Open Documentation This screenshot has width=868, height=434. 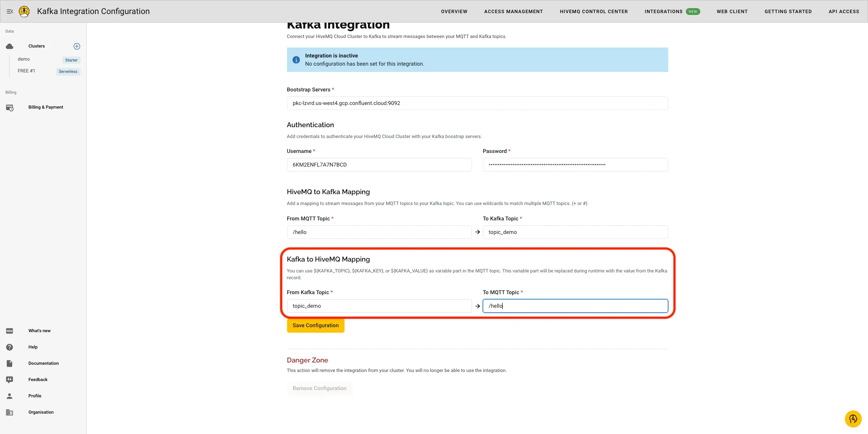pyautogui.click(x=43, y=363)
